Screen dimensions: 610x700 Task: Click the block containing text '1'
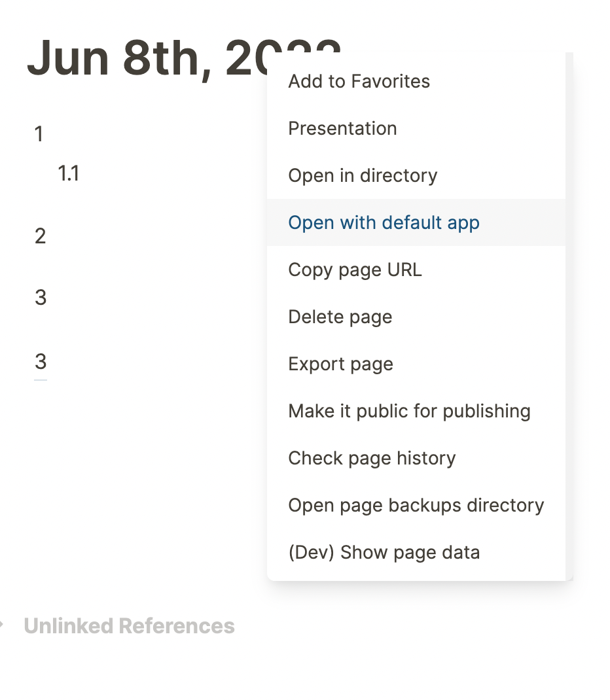39,134
